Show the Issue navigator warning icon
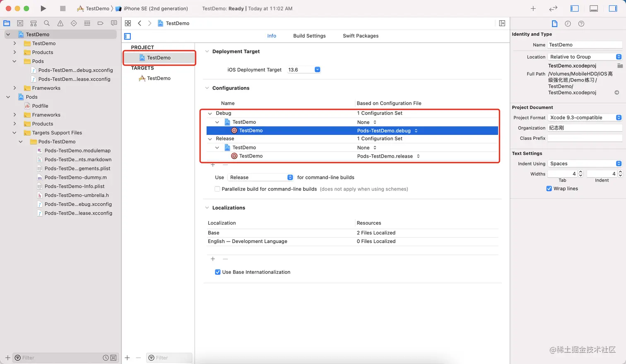Viewport: 626px width, 364px height. coord(60,23)
